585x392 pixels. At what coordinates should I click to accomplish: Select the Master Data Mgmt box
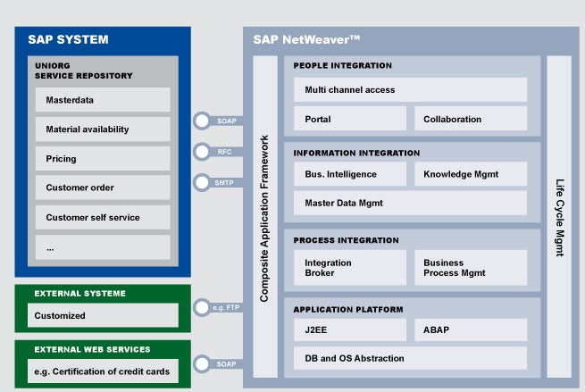pyautogui.click(x=411, y=203)
